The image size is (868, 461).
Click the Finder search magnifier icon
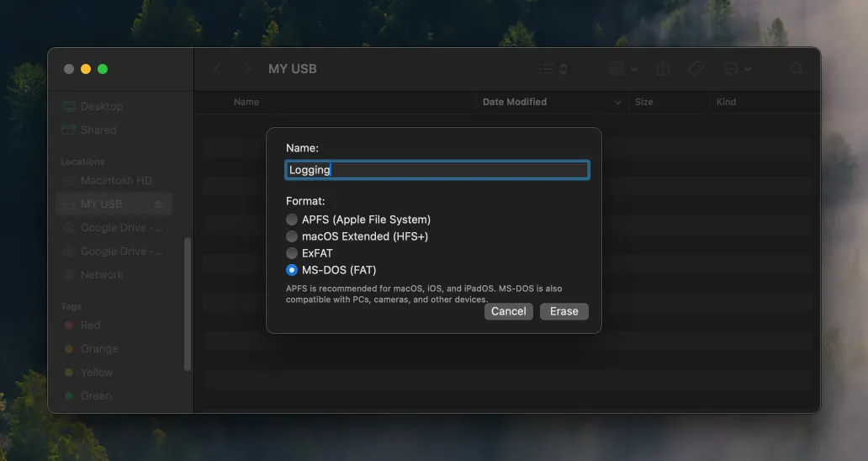pos(797,69)
